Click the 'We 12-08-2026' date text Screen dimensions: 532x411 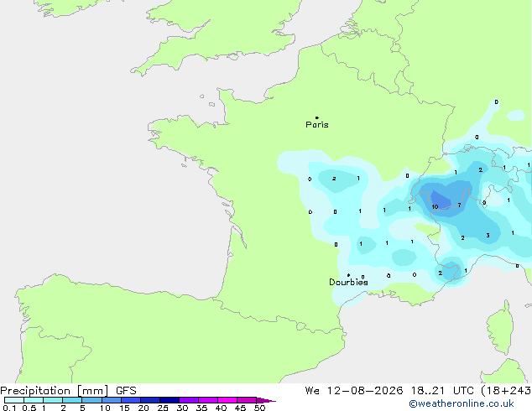(354, 391)
